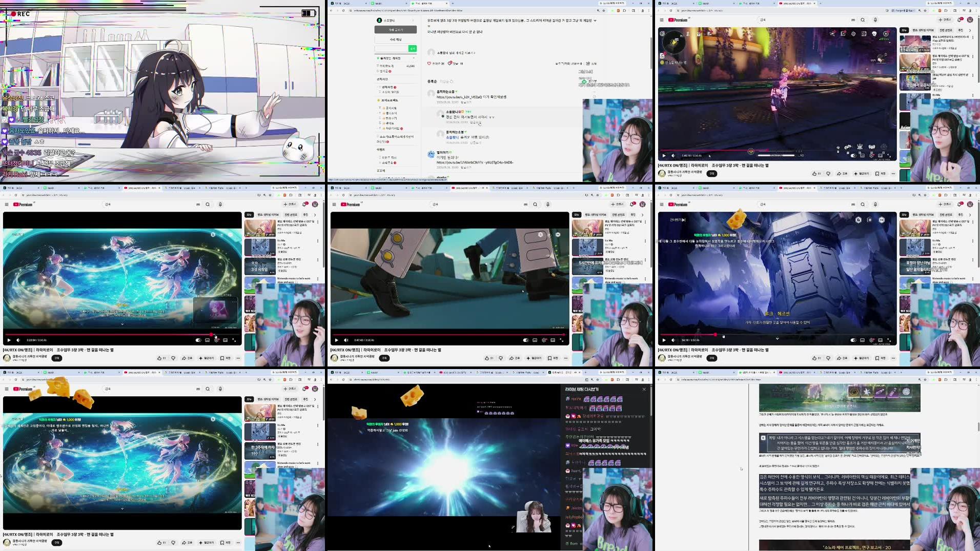This screenshot has width=980, height=551.
Task: Toggle subtitles on black boots close-up video
Action: click(x=535, y=340)
